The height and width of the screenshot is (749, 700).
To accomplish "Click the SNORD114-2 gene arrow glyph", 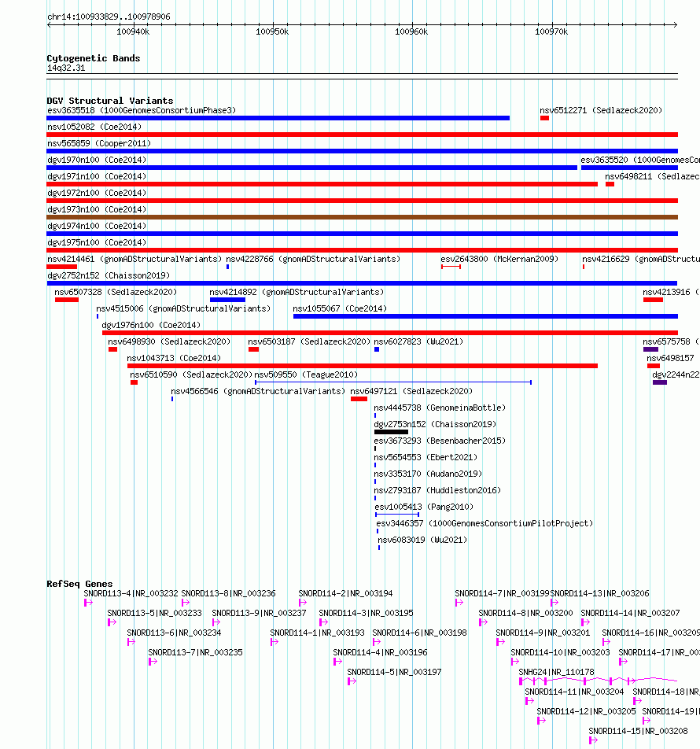I will (x=303, y=603).
